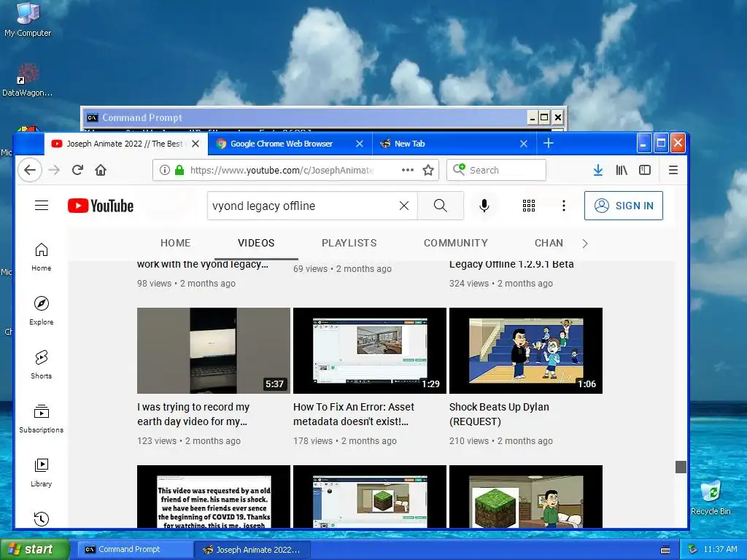Image resolution: width=747 pixels, height=560 pixels.
Task: Open channel PLAYLISTS tab
Action: (x=349, y=243)
